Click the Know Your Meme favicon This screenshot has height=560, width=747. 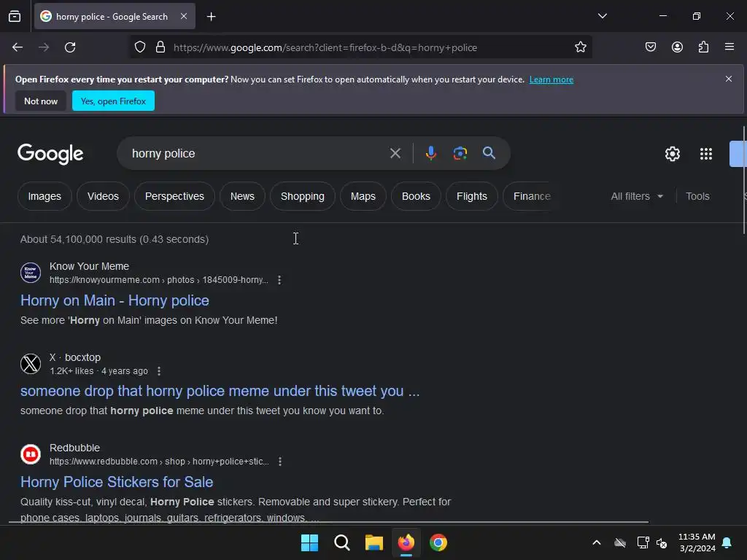point(31,273)
